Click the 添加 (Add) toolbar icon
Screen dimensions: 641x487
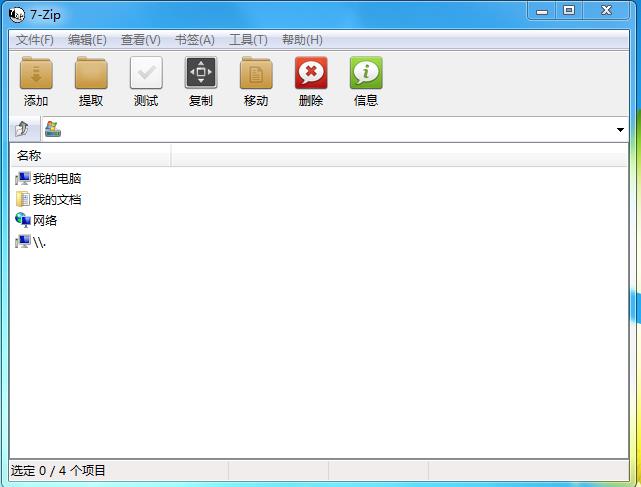36,73
